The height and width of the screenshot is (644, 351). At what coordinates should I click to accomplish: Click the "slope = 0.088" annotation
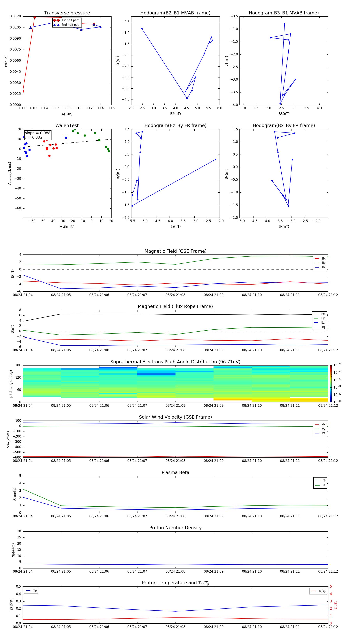(37, 133)
